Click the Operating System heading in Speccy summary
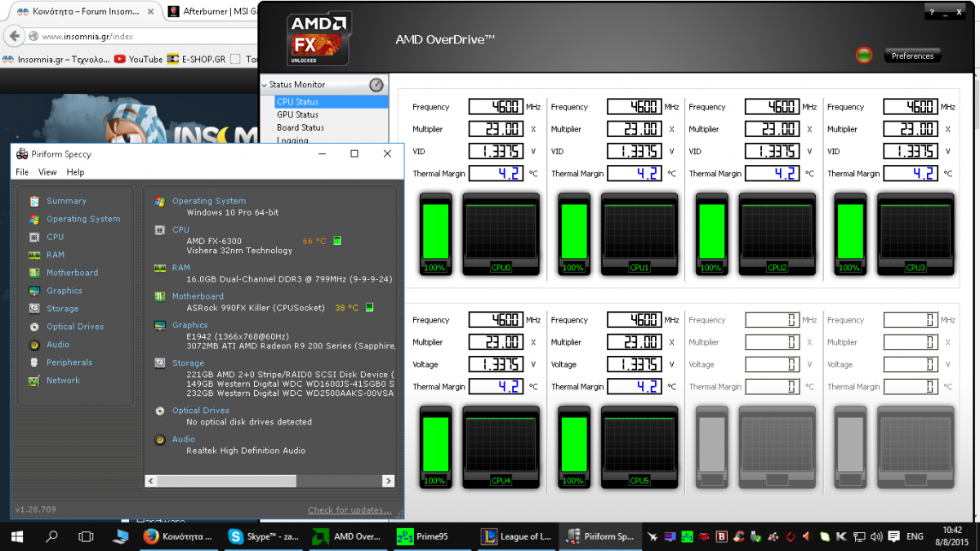980x551 pixels. pyautogui.click(x=209, y=201)
